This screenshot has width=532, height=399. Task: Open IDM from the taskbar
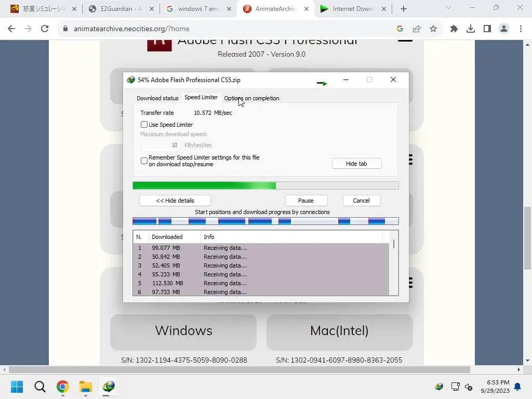[x=109, y=387]
